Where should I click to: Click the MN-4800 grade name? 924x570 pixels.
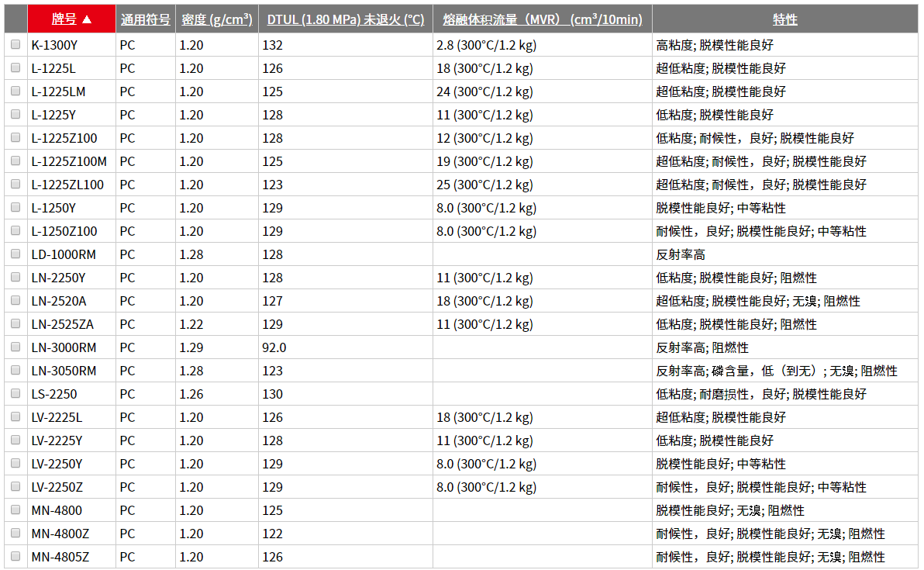pyautogui.click(x=57, y=510)
